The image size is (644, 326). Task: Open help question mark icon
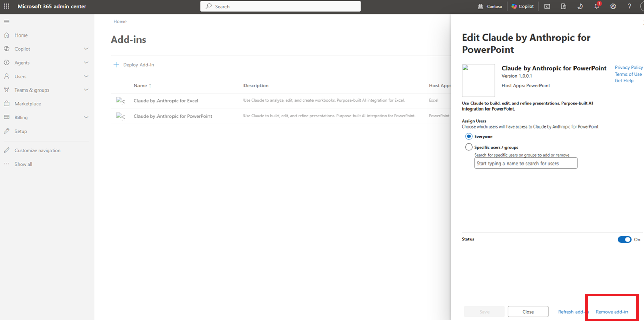click(629, 6)
